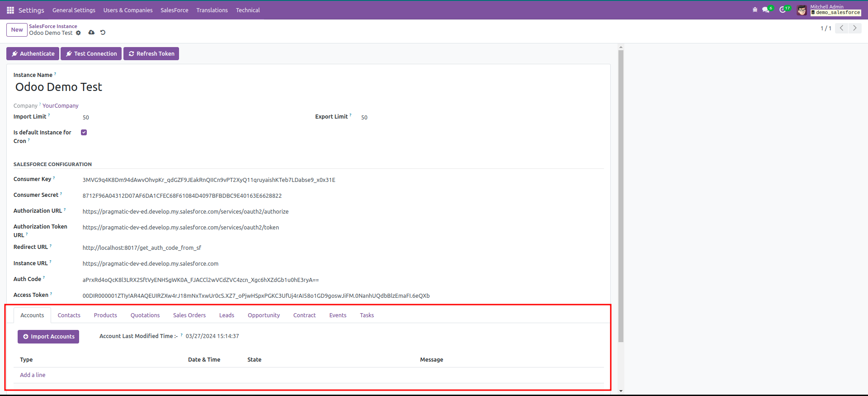Image resolution: width=868 pixels, height=396 pixels.
Task: Click the demo_salesforce database label
Action: 836,13
